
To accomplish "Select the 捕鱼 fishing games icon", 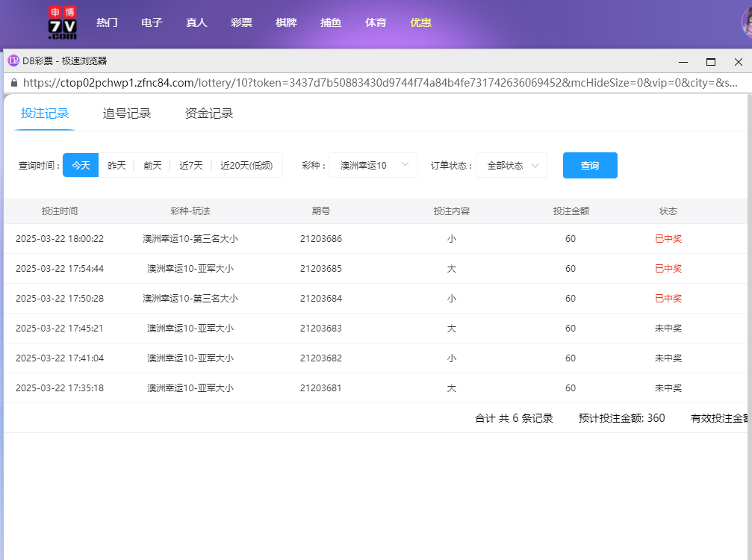I will coord(331,22).
